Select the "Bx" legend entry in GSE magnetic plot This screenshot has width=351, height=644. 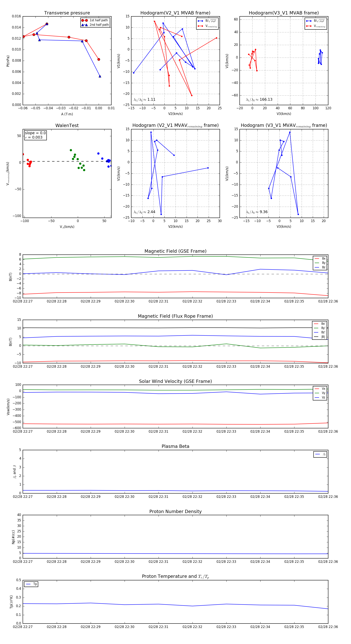(320, 259)
